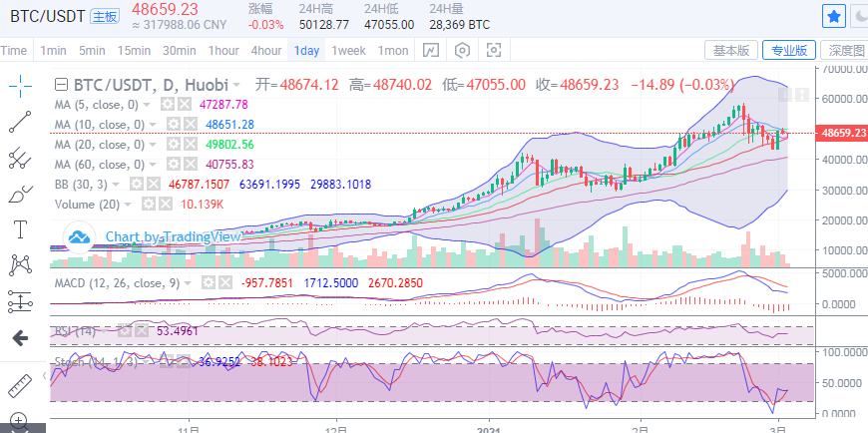868x433 pixels.
Task: Select the 5min interval
Action: point(92,51)
